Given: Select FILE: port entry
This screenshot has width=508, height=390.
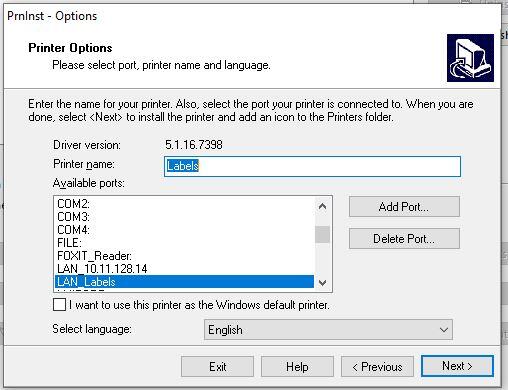Looking at the screenshot, I should 184,243.
